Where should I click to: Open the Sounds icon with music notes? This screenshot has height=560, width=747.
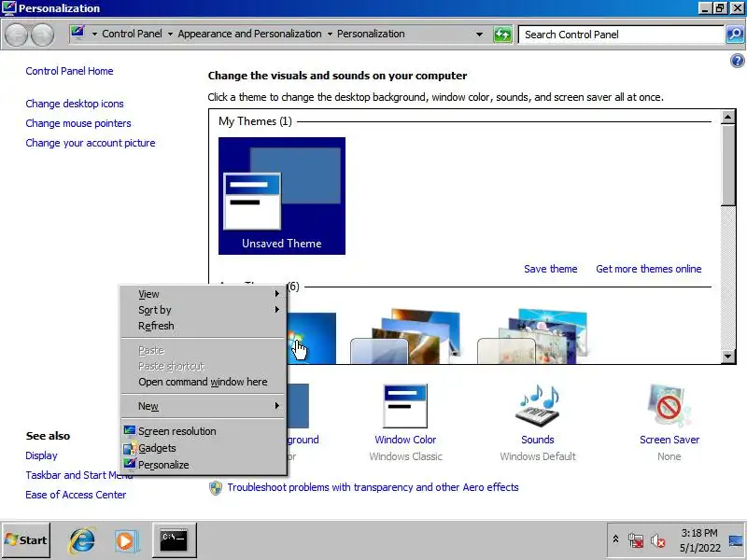coord(538,406)
